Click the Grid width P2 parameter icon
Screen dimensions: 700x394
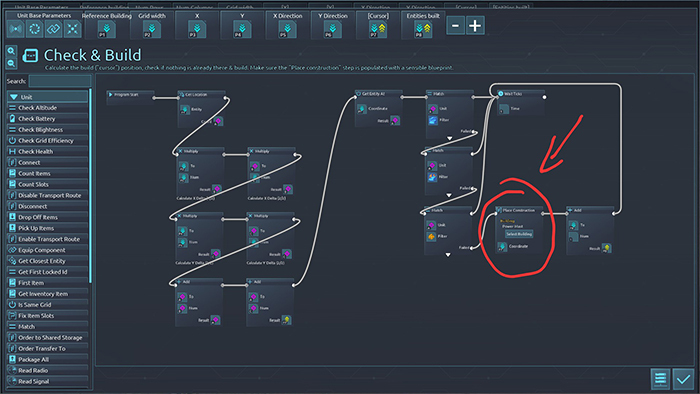click(152, 29)
